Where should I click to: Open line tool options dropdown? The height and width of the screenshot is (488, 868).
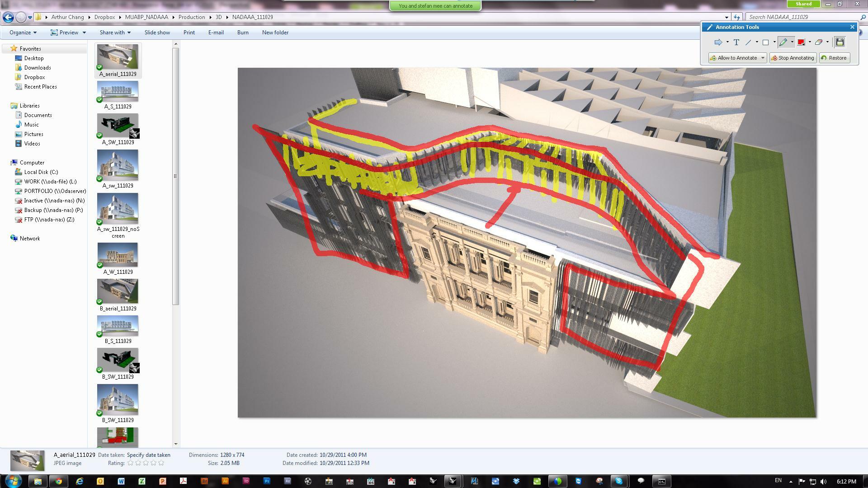pyautogui.click(x=757, y=42)
